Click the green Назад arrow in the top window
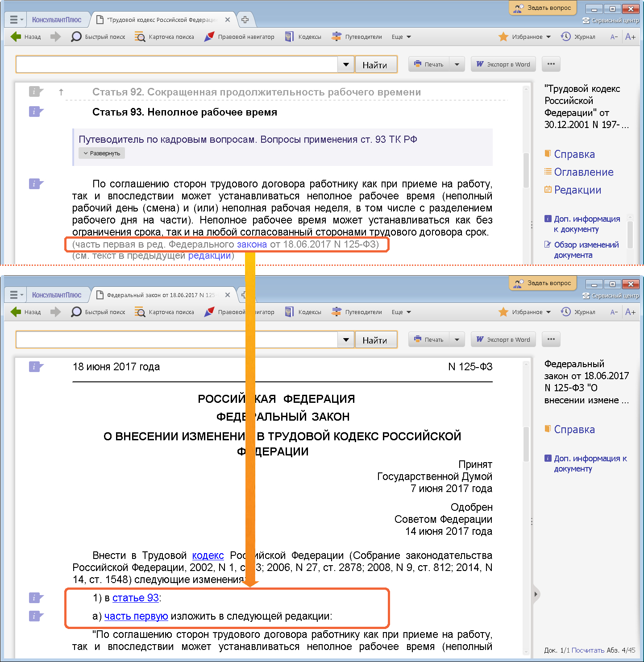644x662 pixels. pyautogui.click(x=16, y=37)
